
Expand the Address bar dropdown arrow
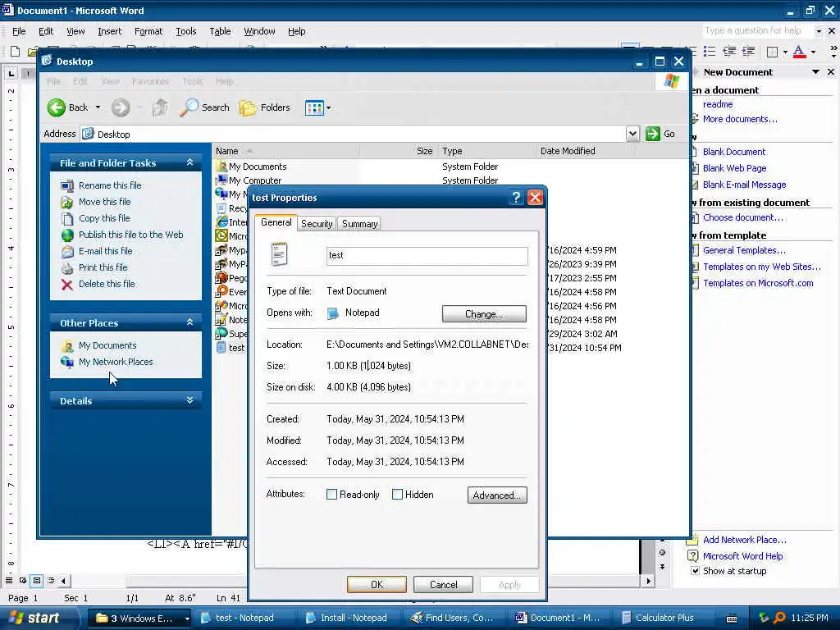click(x=632, y=134)
